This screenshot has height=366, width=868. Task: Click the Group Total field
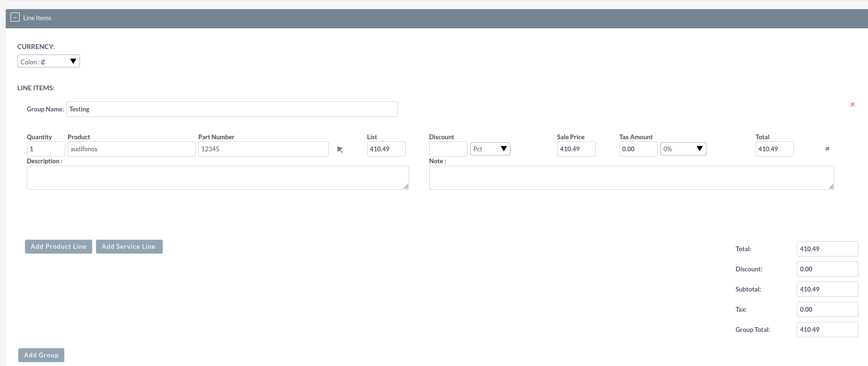(x=827, y=329)
